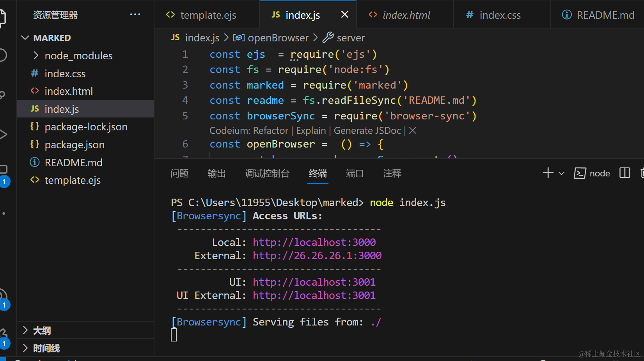Dismiss the Codeium suggestion with the X

(x=412, y=130)
